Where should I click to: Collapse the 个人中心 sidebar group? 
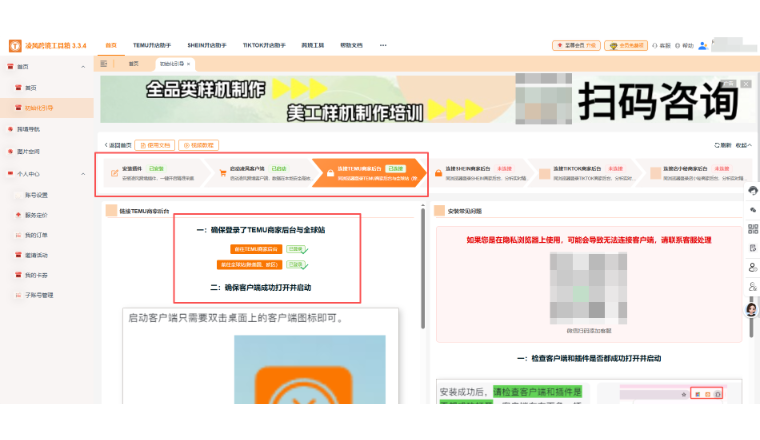[83, 174]
